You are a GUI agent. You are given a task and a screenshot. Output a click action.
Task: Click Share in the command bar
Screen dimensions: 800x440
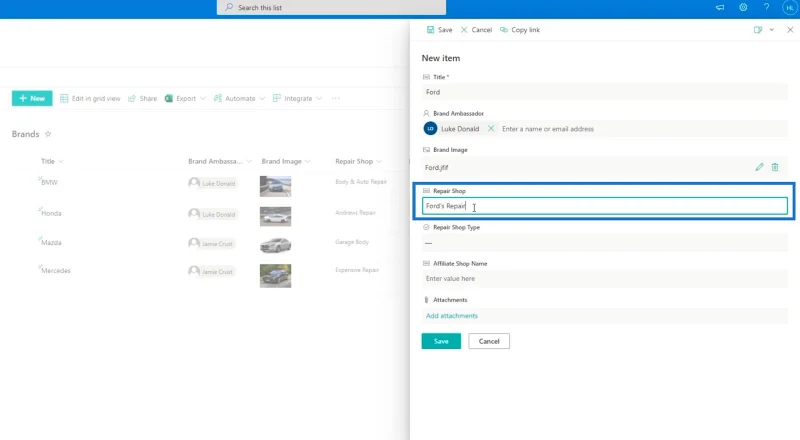click(142, 99)
